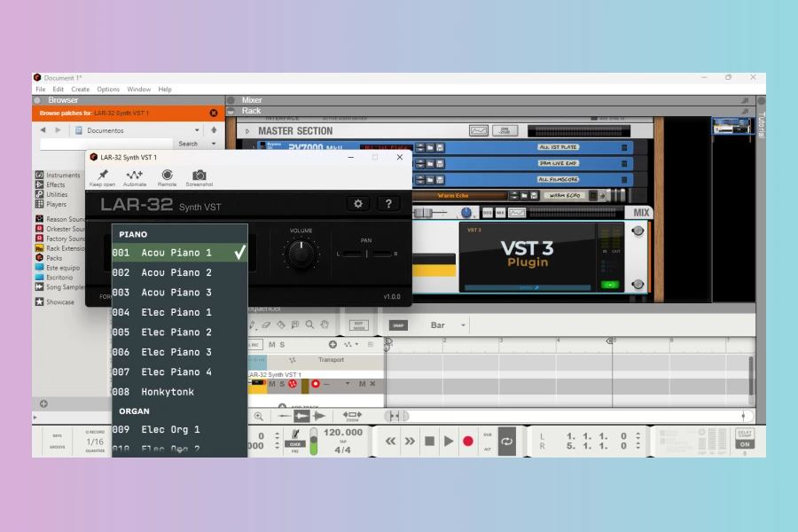Click the Keep open pin icon
This screenshot has width=798, height=532.
[x=103, y=175]
